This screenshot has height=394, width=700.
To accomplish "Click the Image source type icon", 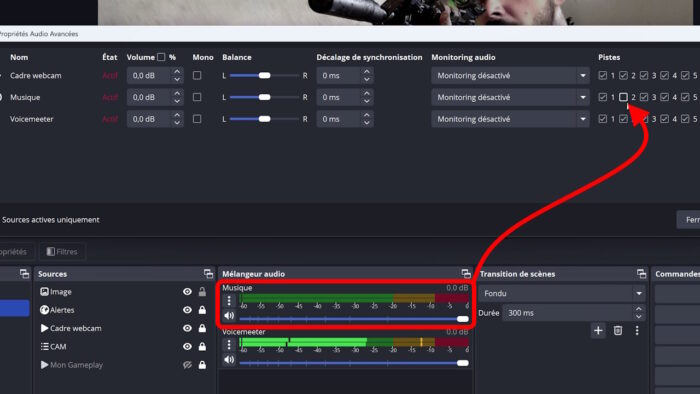I will [44, 291].
